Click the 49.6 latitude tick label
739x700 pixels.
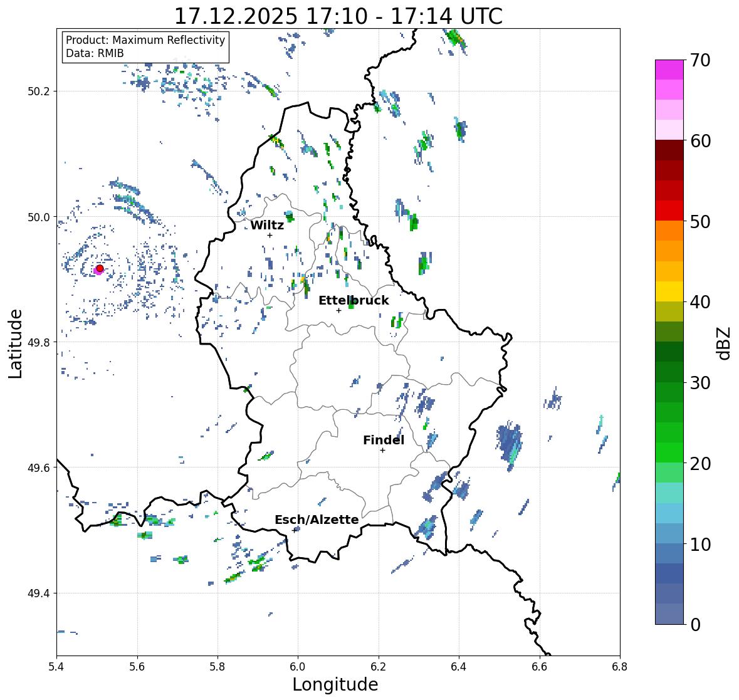pyautogui.click(x=39, y=468)
